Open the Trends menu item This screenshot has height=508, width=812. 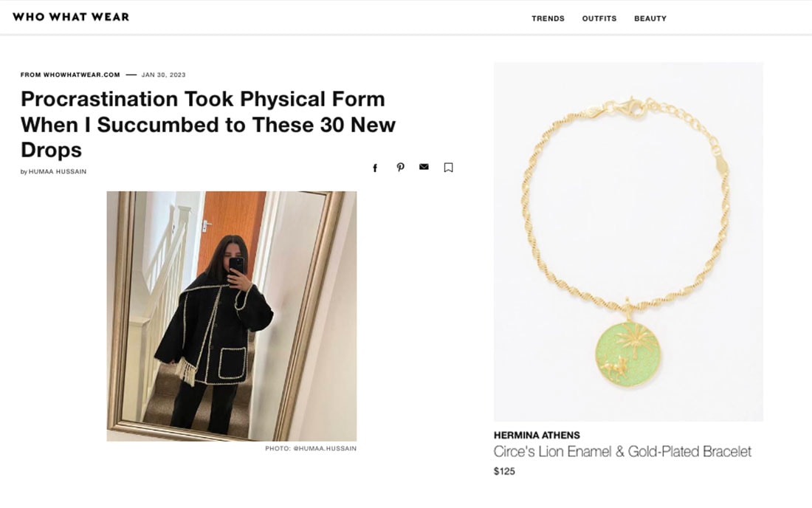(548, 18)
